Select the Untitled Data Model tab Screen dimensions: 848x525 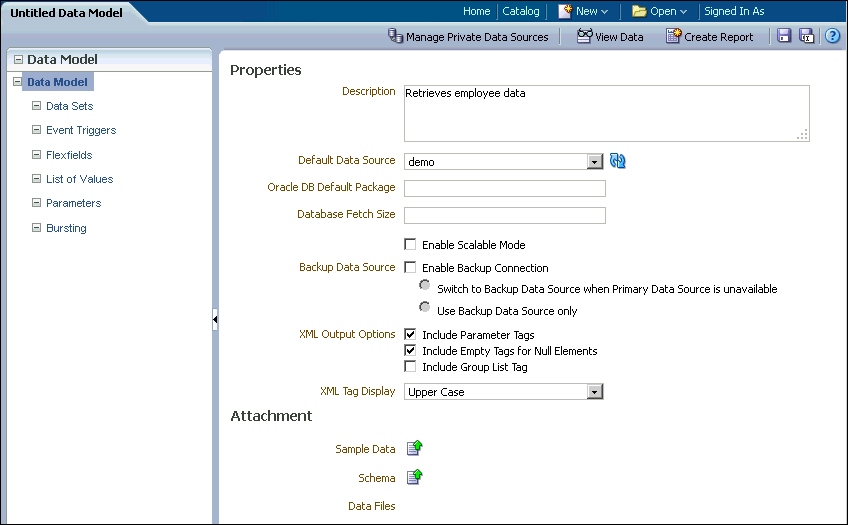(67, 12)
